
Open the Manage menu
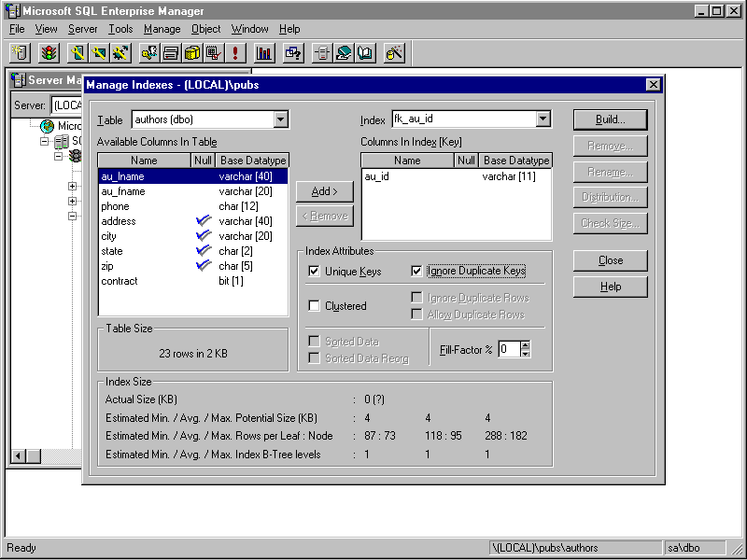162,29
